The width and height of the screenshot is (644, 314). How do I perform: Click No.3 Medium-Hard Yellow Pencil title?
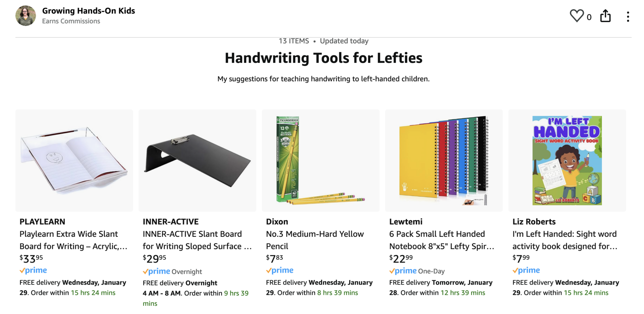(x=315, y=240)
